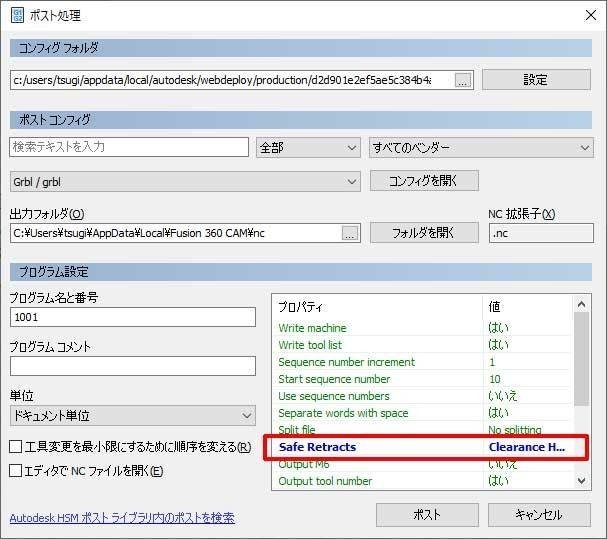Click the program name field showing 1001
Image resolution: width=607 pixels, height=539 pixels.
(x=133, y=317)
